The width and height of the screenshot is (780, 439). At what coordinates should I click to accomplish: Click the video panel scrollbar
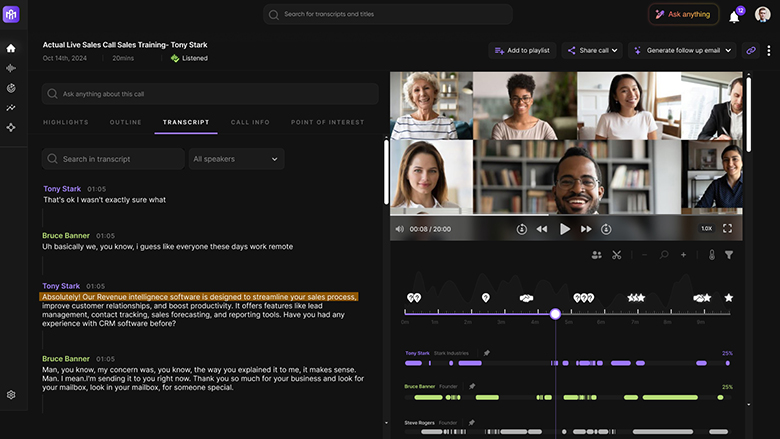(748, 114)
